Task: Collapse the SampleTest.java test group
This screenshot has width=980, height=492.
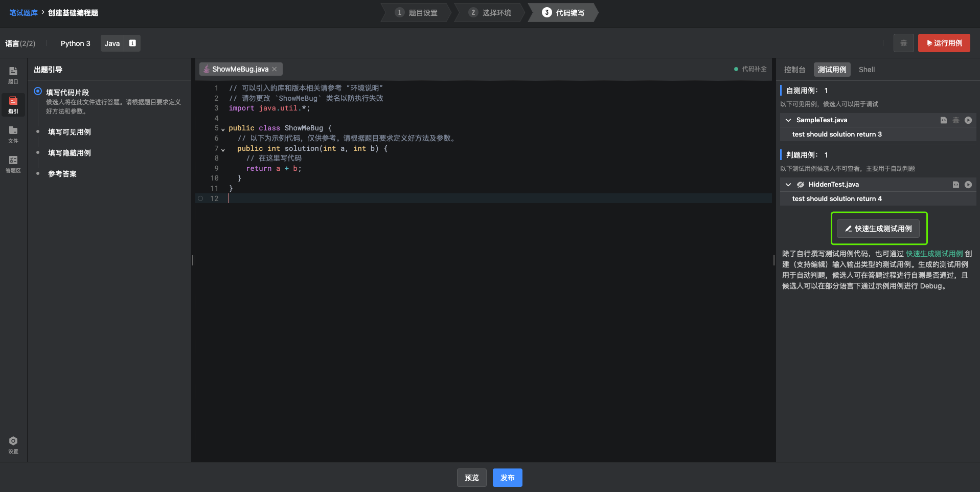Action: [x=788, y=120]
